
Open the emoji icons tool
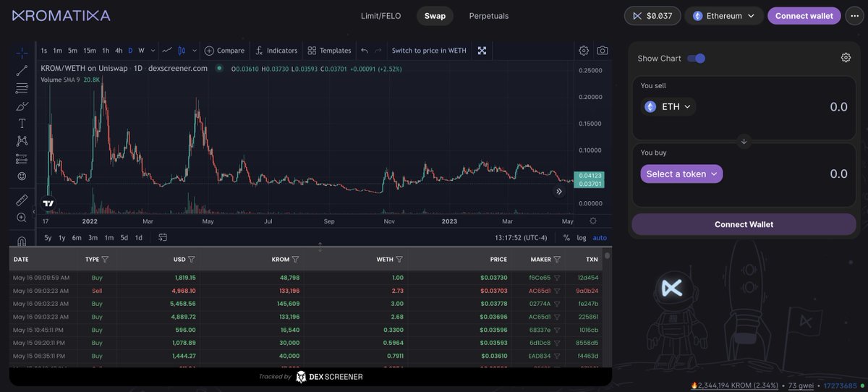[x=22, y=176]
